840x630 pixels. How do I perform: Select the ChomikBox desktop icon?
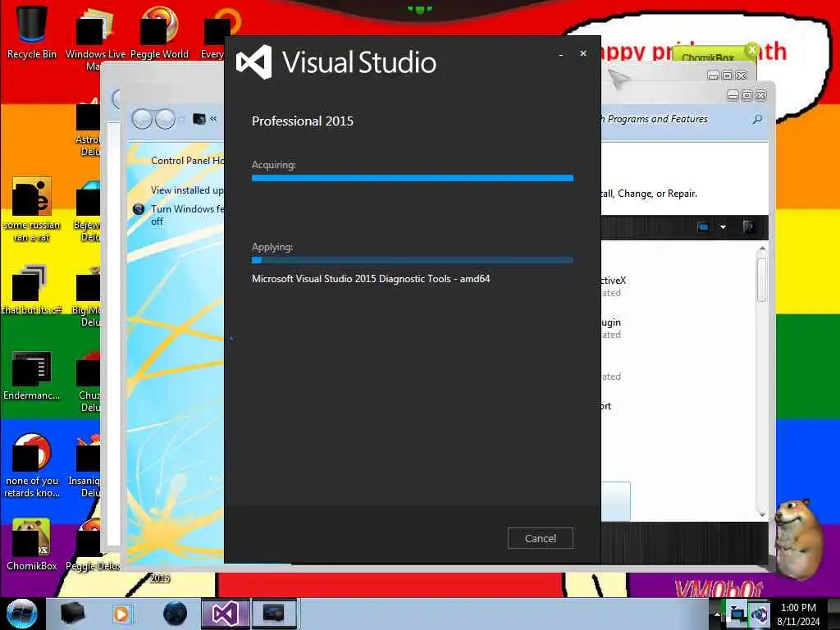pyautogui.click(x=32, y=544)
